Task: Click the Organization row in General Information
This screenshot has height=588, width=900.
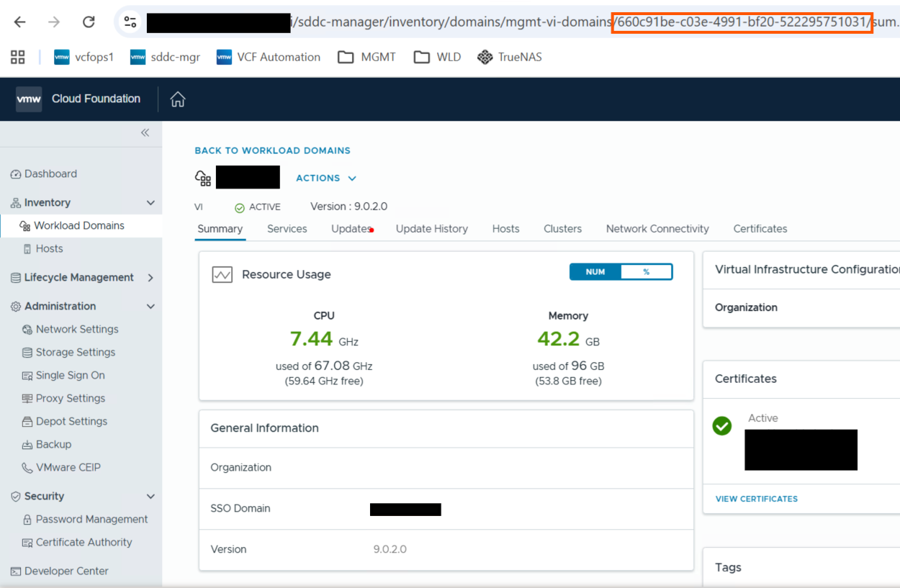Action: click(x=446, y=468)
